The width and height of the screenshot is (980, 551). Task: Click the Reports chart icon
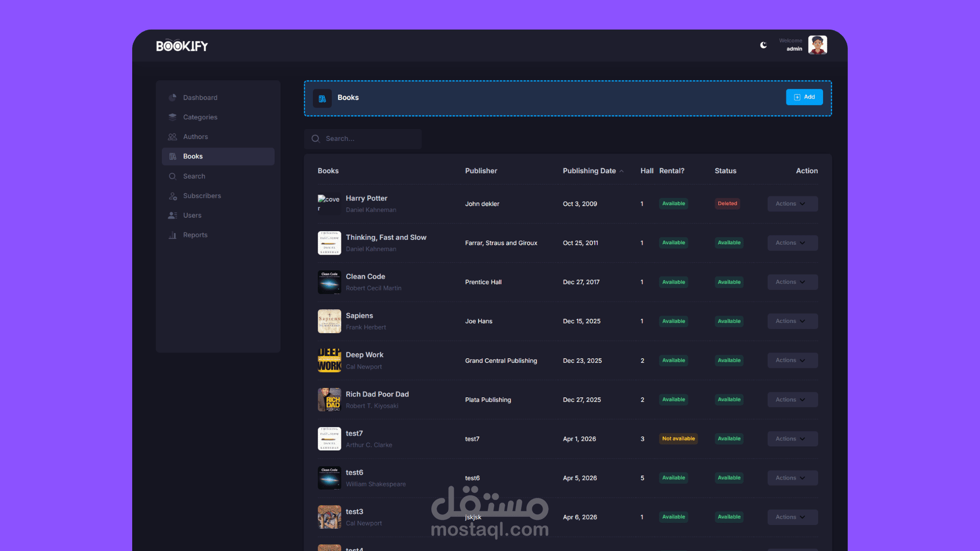click(173, 235)
